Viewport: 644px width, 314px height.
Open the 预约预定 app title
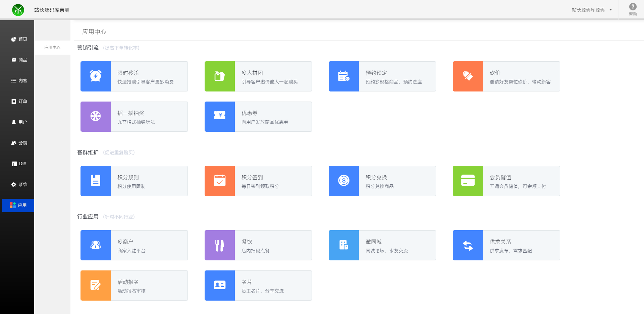tap(376, 73)
